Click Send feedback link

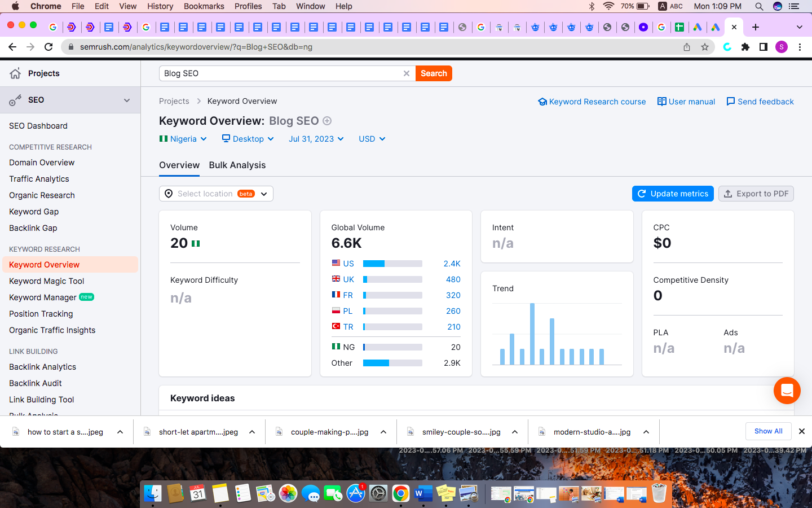tap(760, 102)
